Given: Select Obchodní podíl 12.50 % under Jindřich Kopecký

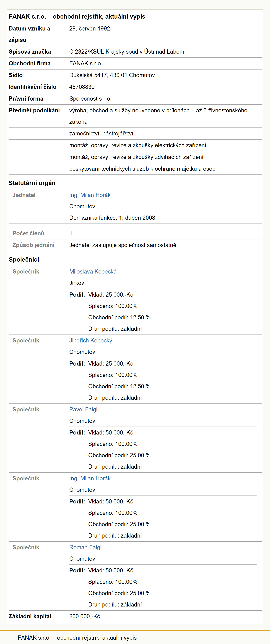Looking at the screenshot, I should pos(119,387).
